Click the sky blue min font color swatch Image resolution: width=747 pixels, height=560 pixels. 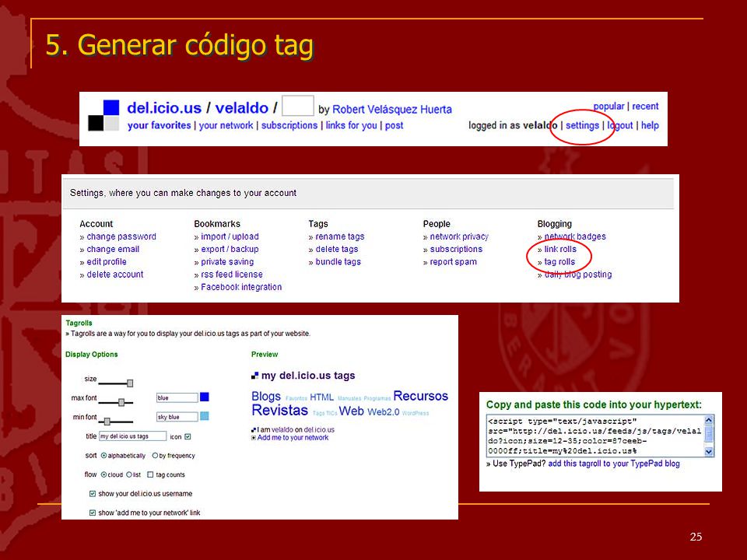[x=205, y=416]
